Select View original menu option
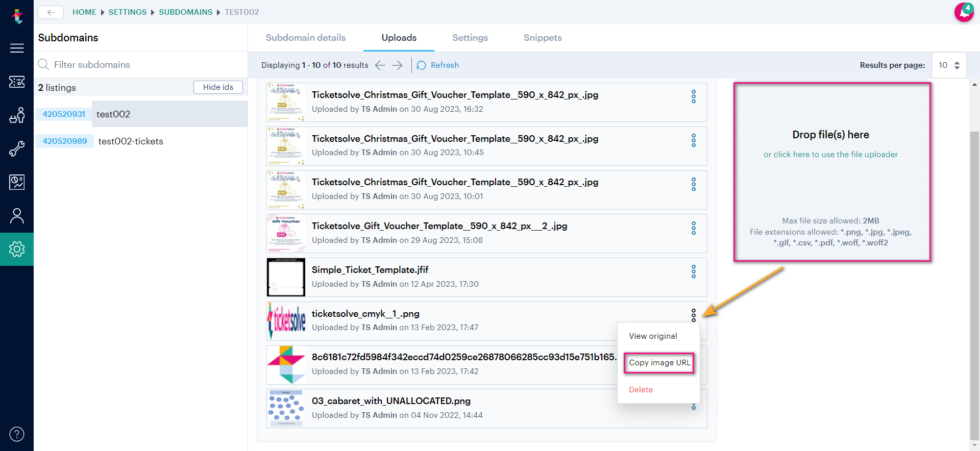The image size is (980, 451). click(x=653, y=336)
